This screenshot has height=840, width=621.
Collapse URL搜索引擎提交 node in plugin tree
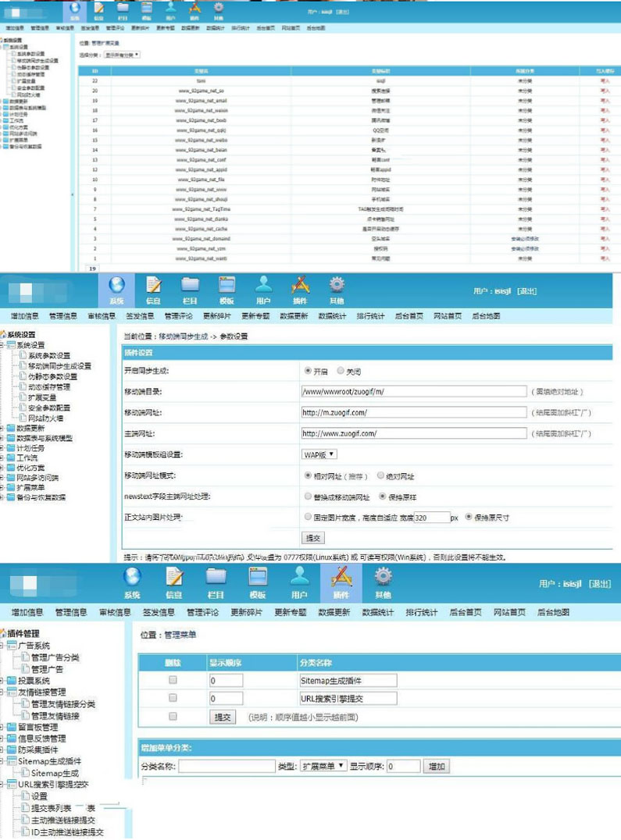[x=2, y=785]
